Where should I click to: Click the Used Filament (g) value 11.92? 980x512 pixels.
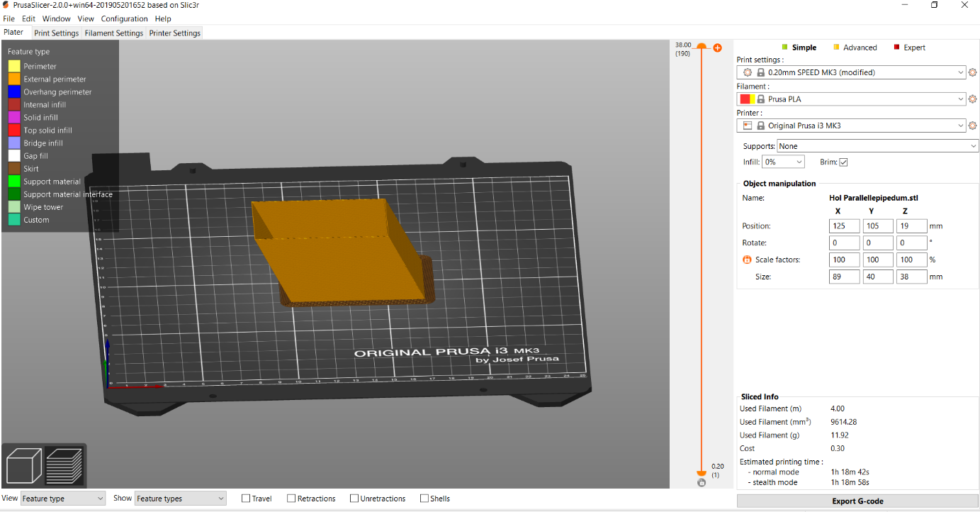(840, 435)
